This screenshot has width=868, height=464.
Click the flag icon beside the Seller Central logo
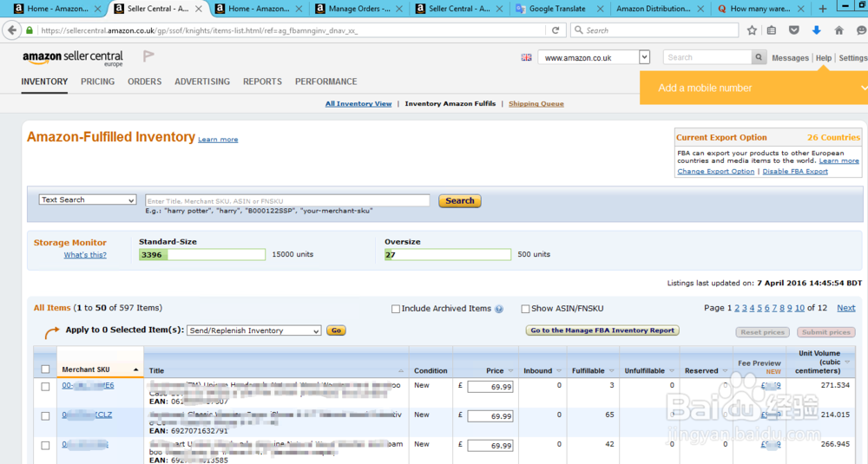pyautogui.click(x=148, y=56)
